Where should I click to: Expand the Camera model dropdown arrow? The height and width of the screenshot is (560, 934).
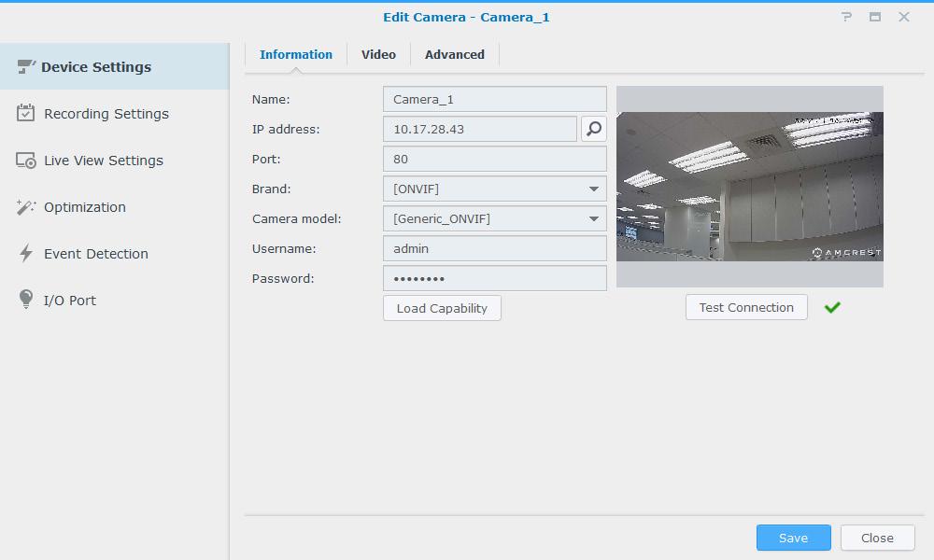594,218
